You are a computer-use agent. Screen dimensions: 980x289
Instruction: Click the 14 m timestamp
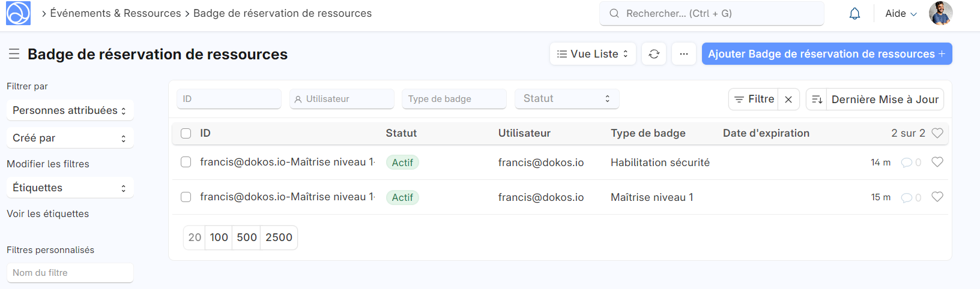click(881, 162)
